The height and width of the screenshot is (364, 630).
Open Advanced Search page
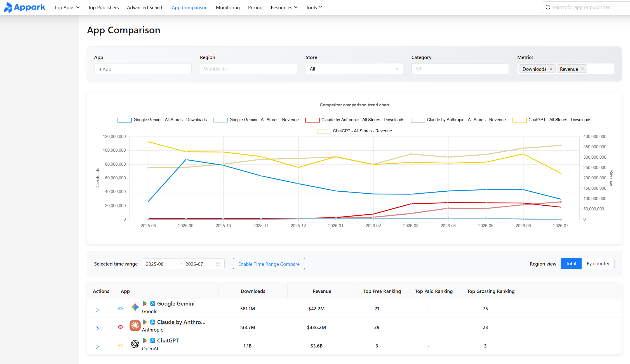click(x=145, y=8)
